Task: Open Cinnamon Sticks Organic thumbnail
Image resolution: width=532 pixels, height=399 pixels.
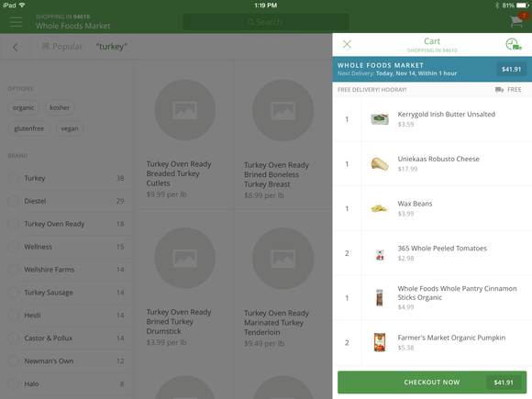Action: coord(380,297)
